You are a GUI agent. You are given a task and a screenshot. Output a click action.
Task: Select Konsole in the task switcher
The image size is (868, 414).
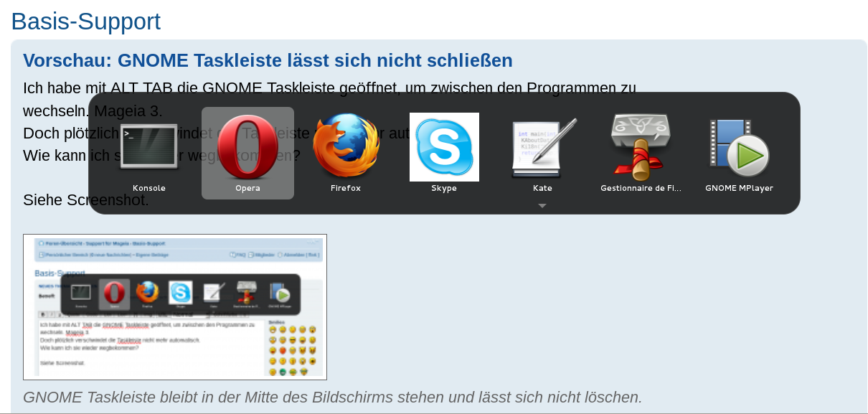click(149, 146)
